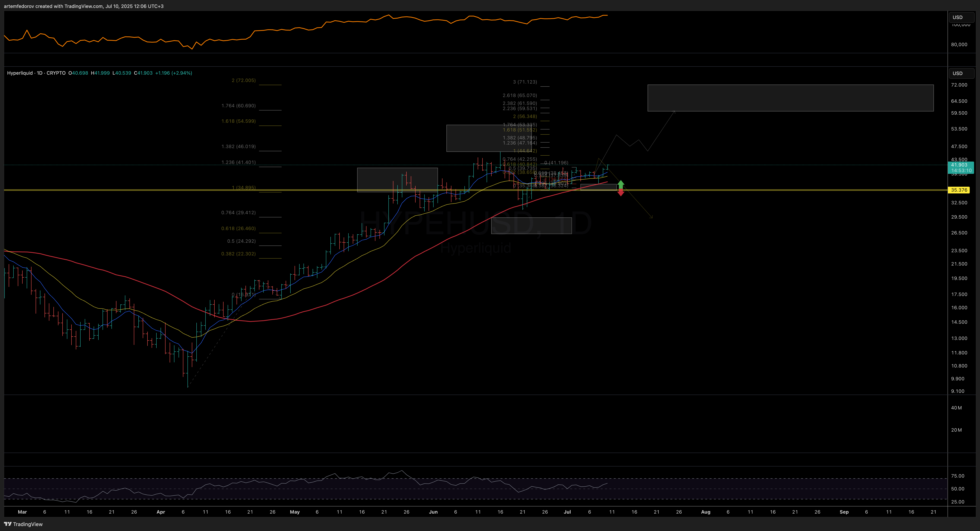Image resolution: width=980 pixels, height=531 pixels.
Task: Click the Jun label on time axis
Action: [433, 512]
